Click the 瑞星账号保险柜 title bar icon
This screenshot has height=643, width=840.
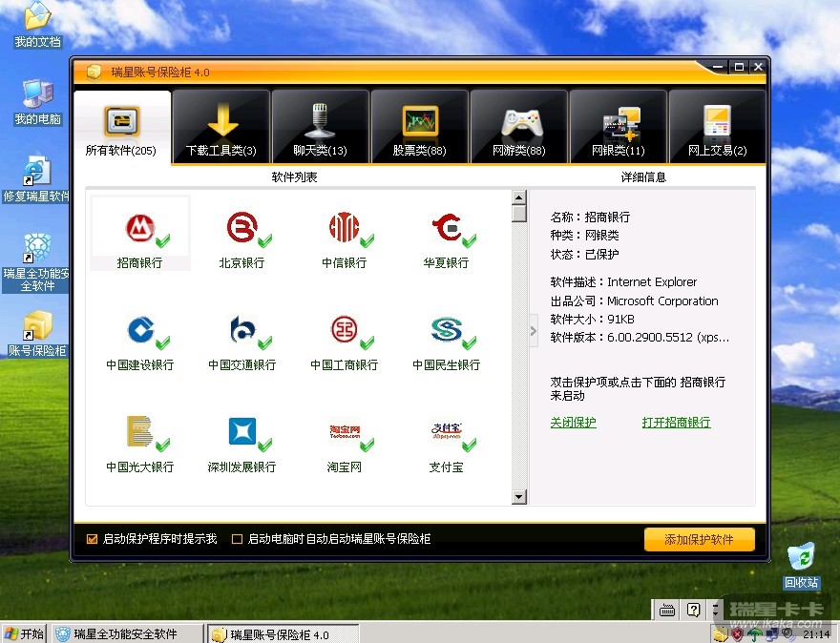point(94,72)
